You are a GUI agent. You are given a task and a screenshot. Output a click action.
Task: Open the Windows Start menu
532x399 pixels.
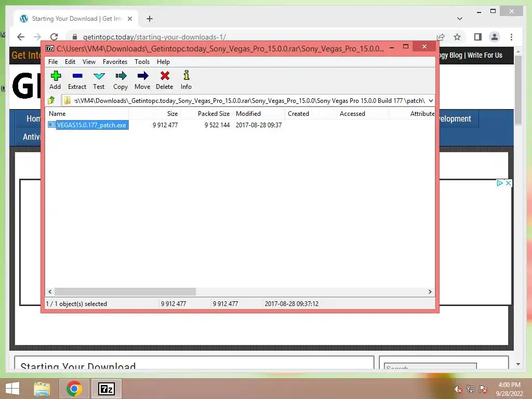click(x=12, y=389)
